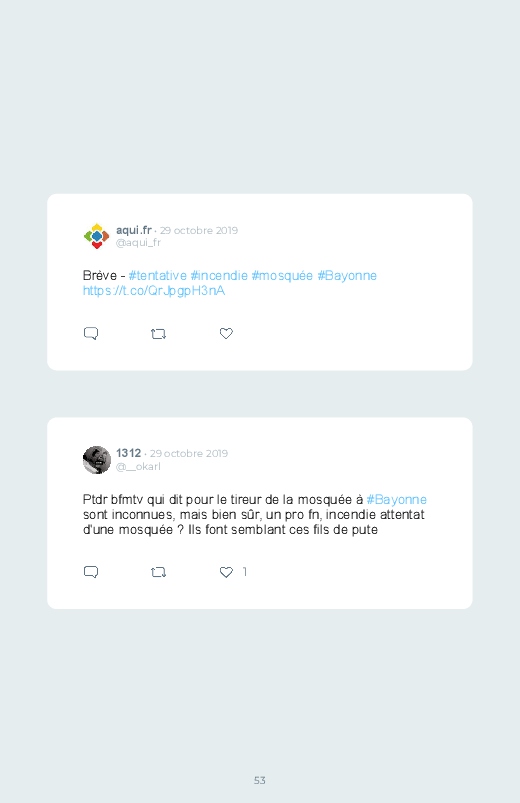Like the 1312 tweet with the heart icon
This screenshot has width=520, height=803.
pyautogui.click(x=226, y=572)
